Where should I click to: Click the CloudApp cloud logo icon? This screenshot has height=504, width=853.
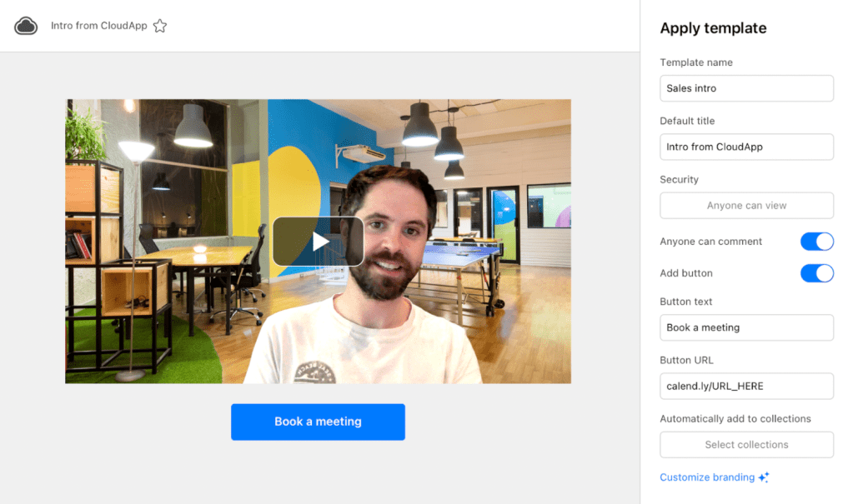click(x=26, y=26)
